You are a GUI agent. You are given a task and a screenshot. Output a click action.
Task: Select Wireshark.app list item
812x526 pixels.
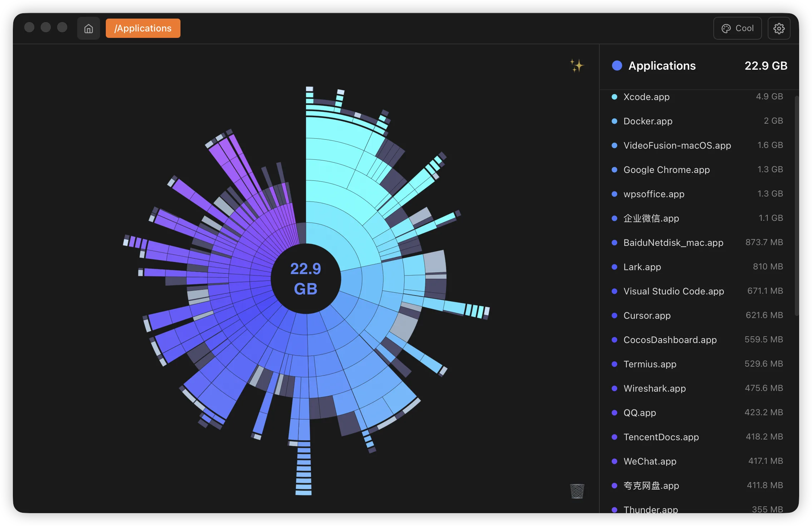[x=654, y=388]
